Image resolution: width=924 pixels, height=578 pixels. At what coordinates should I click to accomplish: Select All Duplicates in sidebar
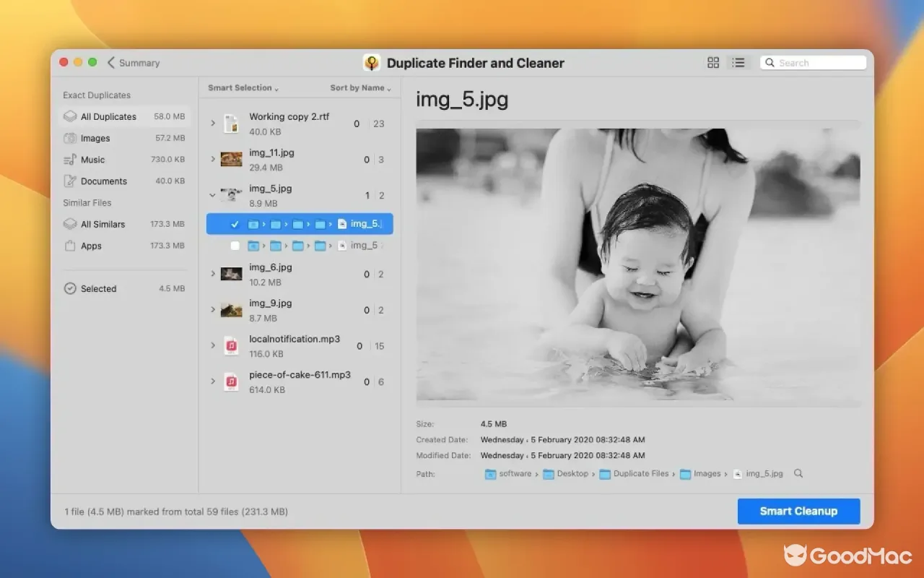click(124, 116)
